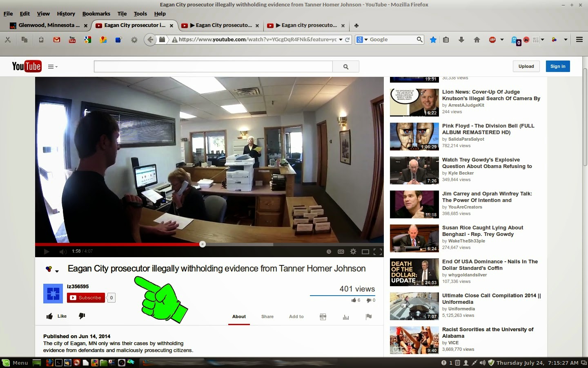Open the player settings gear
Viewport: 588px width, 368px height.
(353, 252)
